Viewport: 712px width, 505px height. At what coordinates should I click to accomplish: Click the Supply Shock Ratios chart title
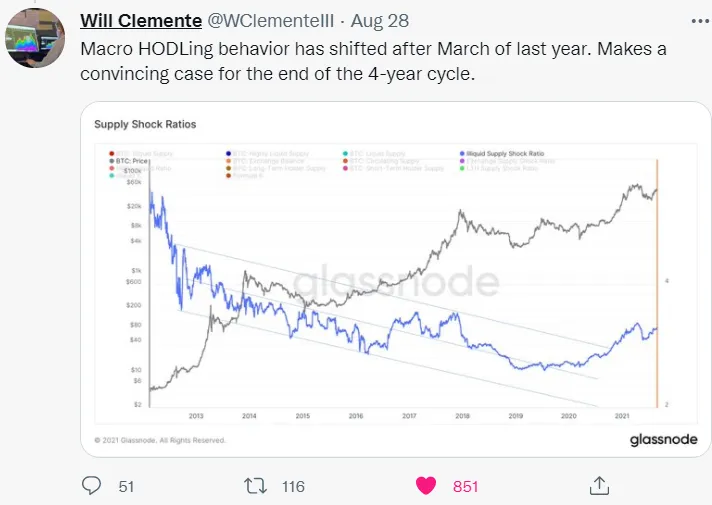point(145,124)
